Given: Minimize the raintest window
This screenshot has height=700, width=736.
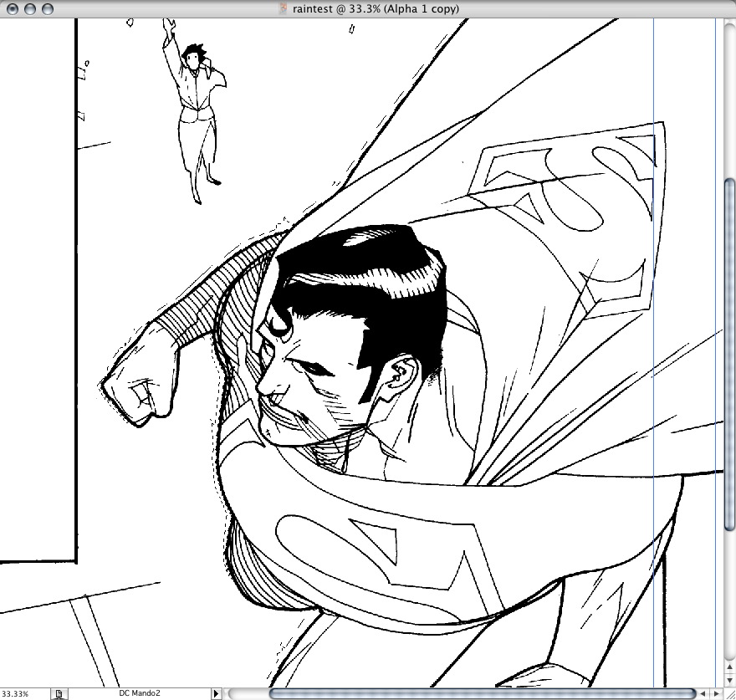Looking at the screenshot, I should 30,9.
